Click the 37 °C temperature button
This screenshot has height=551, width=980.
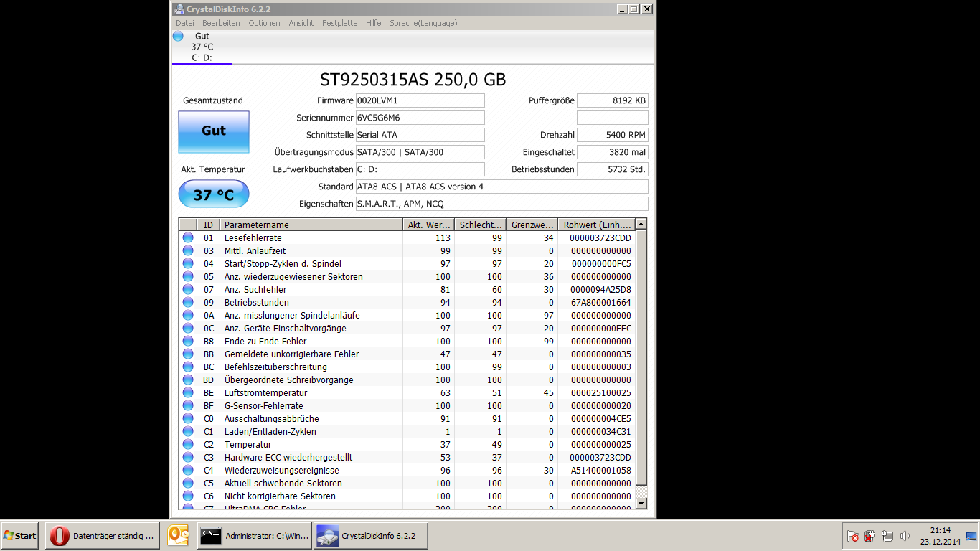(x=214, y=194)
